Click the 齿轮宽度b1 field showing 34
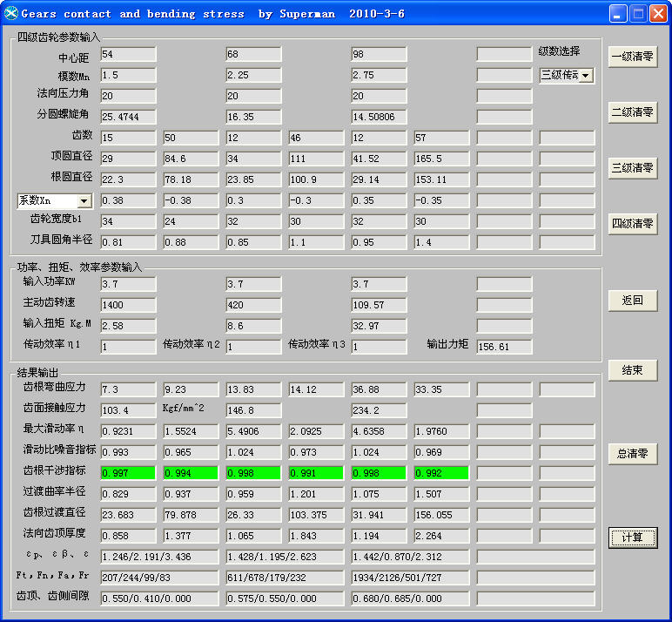 click(x=128, y=221)
